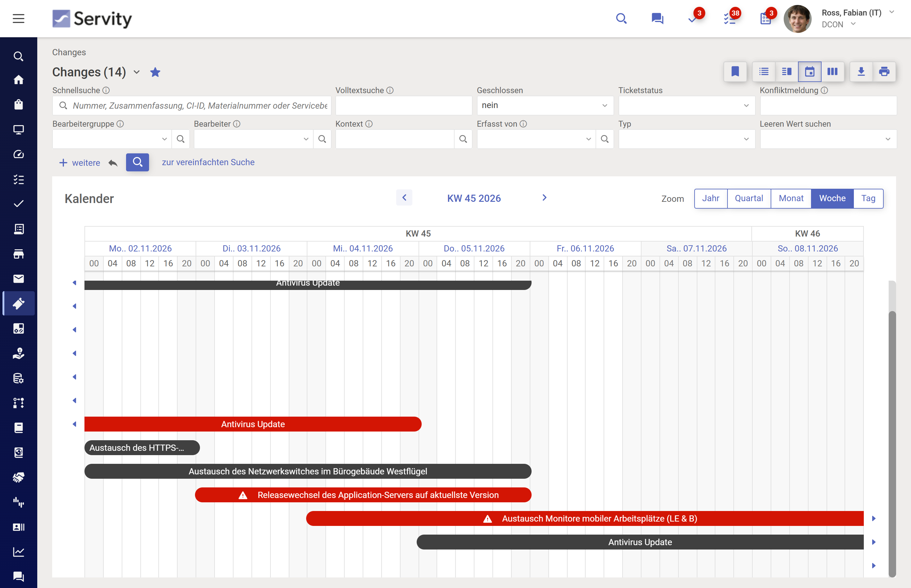The height and width of the screenshot is (588, 911).
Task: Click the download export icon
Action: pos(861,71)
